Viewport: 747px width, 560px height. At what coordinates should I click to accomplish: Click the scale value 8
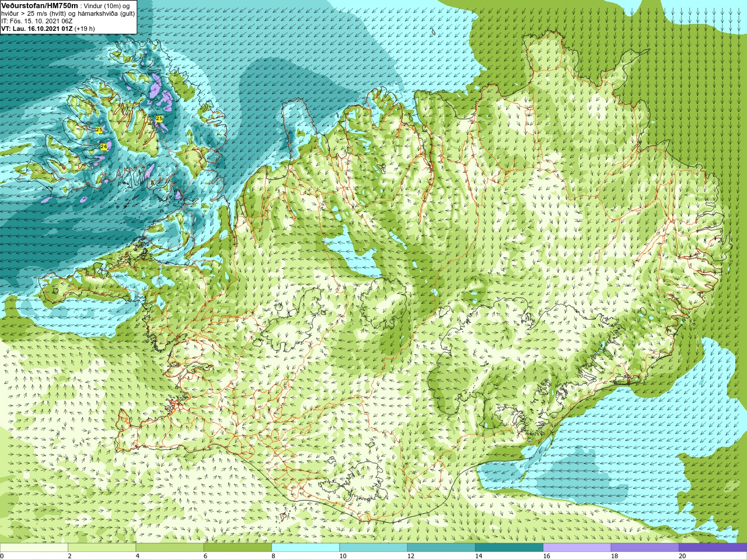[273, 556]
